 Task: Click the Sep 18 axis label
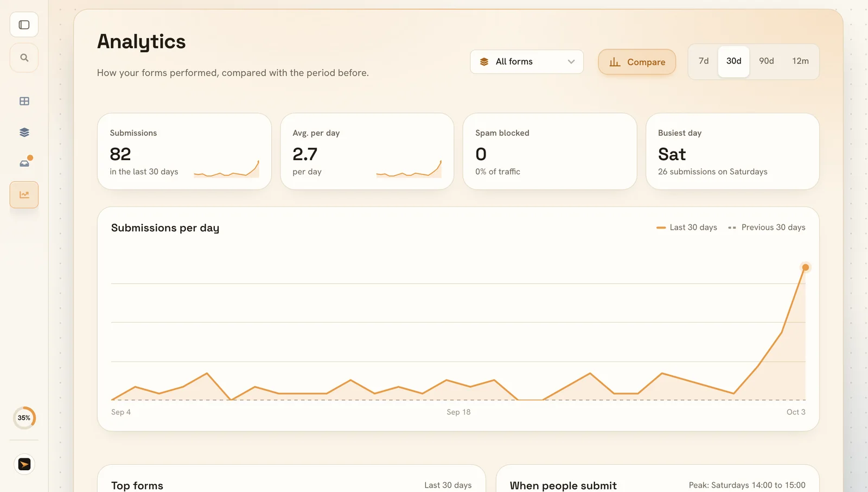tap(458, 412)
